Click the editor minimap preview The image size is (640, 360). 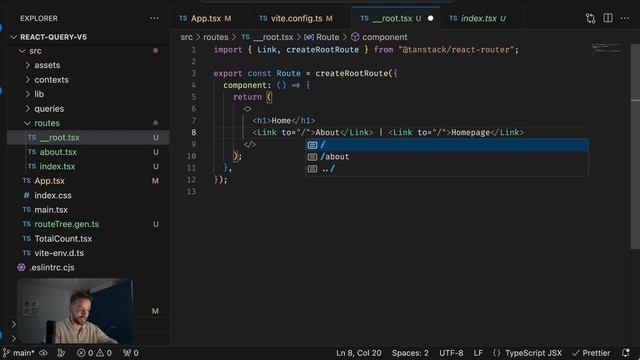click(607, 49)
